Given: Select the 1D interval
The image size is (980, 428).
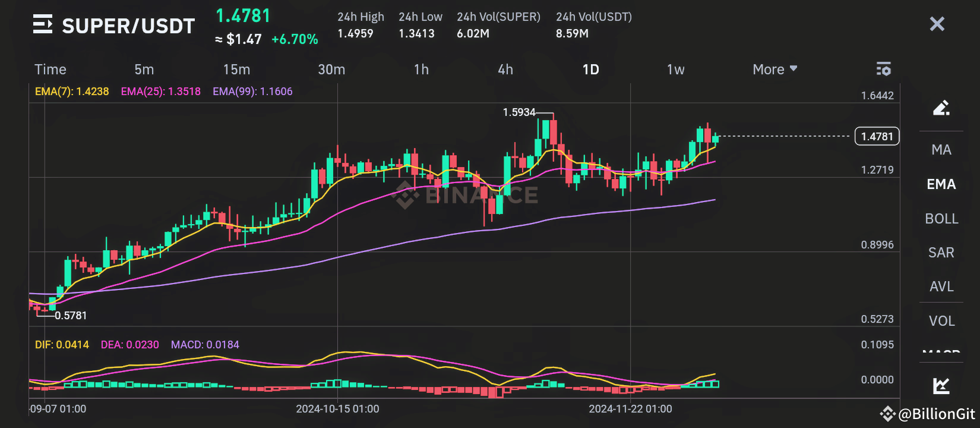Looking at the screenshot, I should [590, 70].
